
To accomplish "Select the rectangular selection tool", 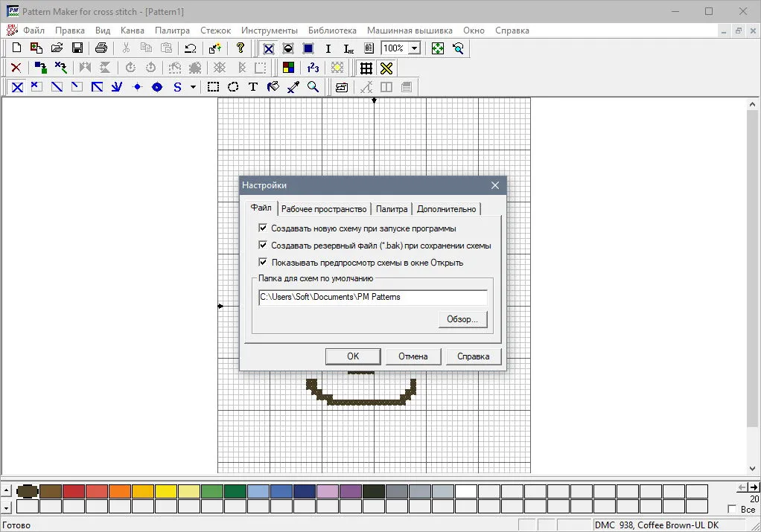I will pyautogui.click(x=213, y=87).
